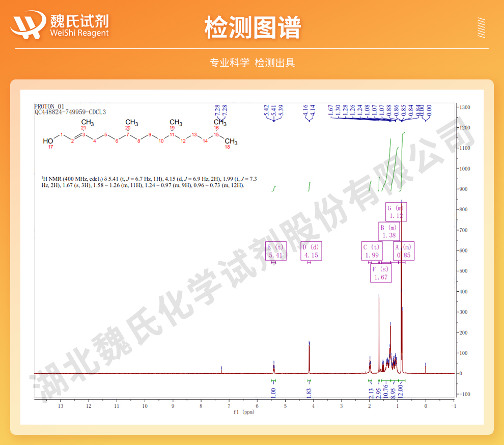Click the diagonal stripes decoration icon
504x445 pixels.
[x=481, y=27]
